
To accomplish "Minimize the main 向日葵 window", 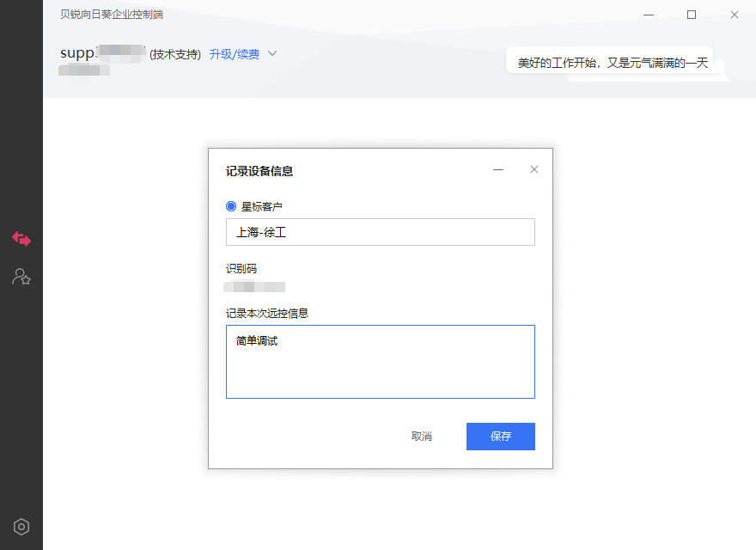I will point(649,15).
